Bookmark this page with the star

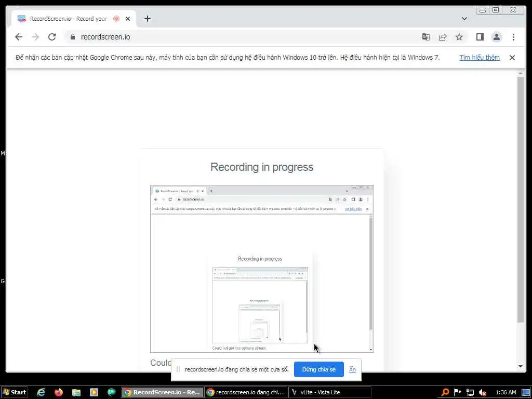tap(459, 37)
